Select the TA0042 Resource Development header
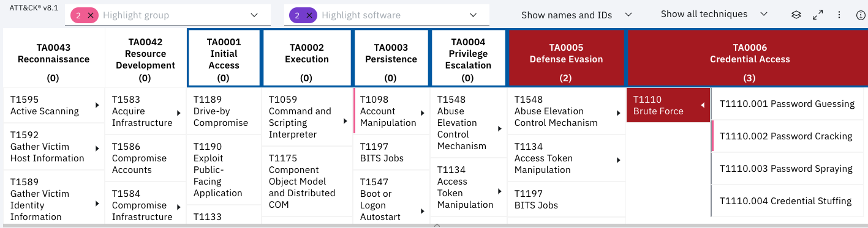 (x=146, y=58)
